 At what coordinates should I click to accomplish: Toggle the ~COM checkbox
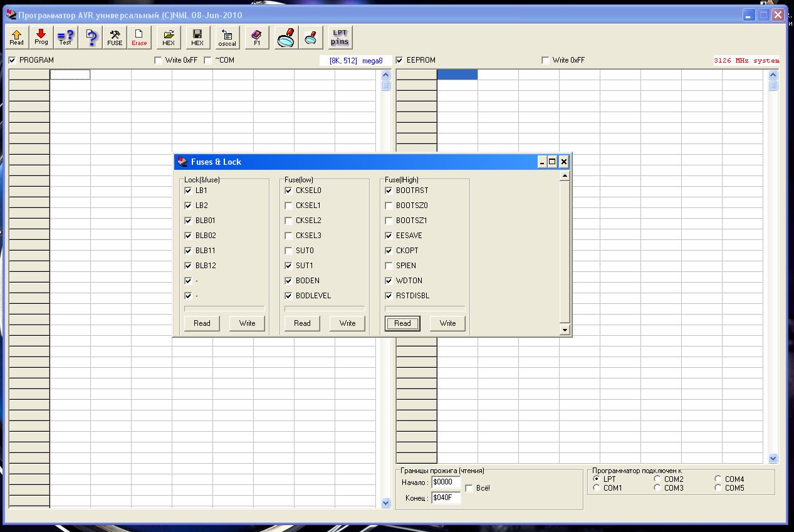tap(208, 60)
